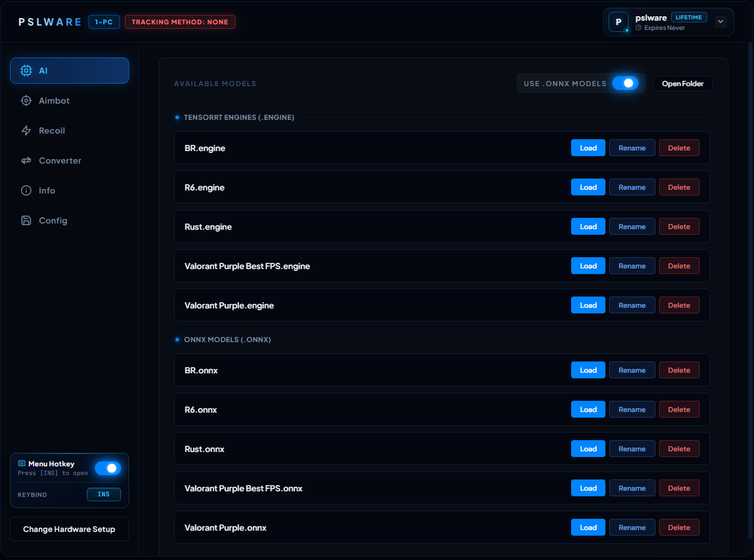The height and width of the screenshot is (560, 754).
Task: Load the Rust.onnx model
Action: tap(588, 449)
